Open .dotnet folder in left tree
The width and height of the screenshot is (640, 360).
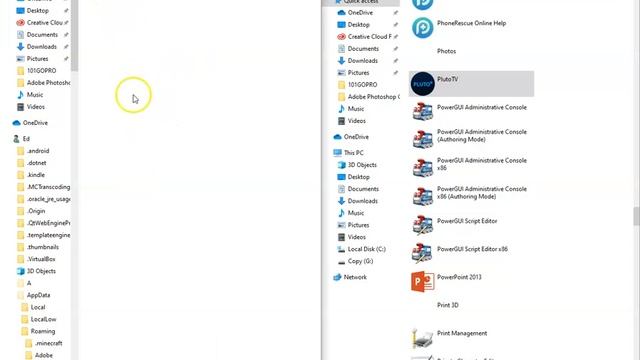(x=36, y=163)
